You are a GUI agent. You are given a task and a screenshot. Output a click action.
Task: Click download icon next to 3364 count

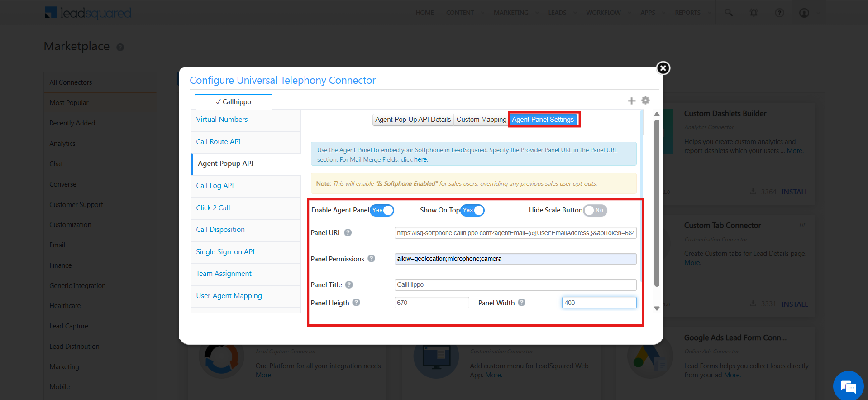click(753, 191)
